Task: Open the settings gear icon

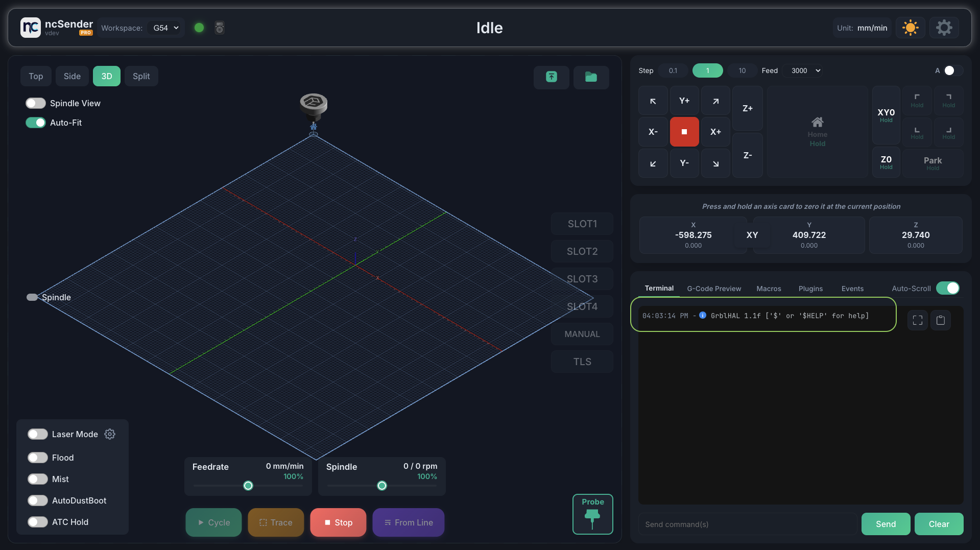Action: click(944, 28)
